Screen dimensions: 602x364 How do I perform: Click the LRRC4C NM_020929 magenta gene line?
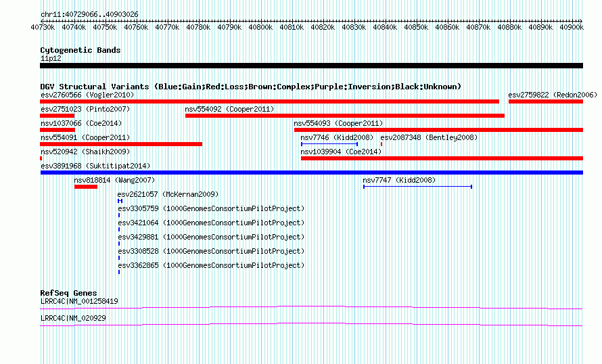point(311,324)
